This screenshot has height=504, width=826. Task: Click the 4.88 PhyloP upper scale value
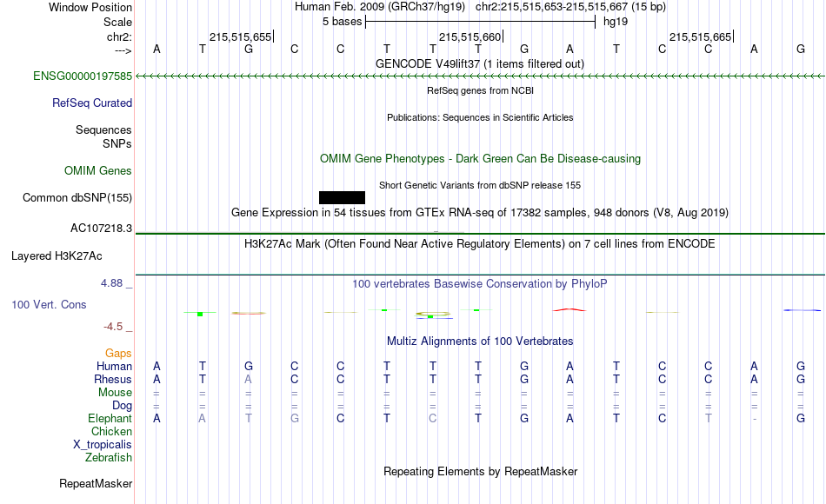pyautogui.click(x=111, y=283)
